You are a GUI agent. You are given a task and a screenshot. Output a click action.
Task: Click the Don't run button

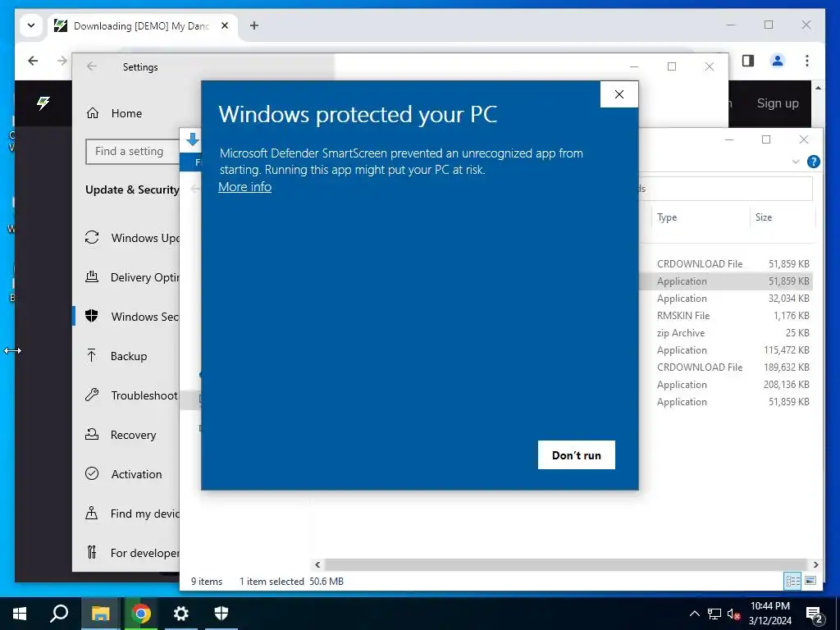(577, 454)
